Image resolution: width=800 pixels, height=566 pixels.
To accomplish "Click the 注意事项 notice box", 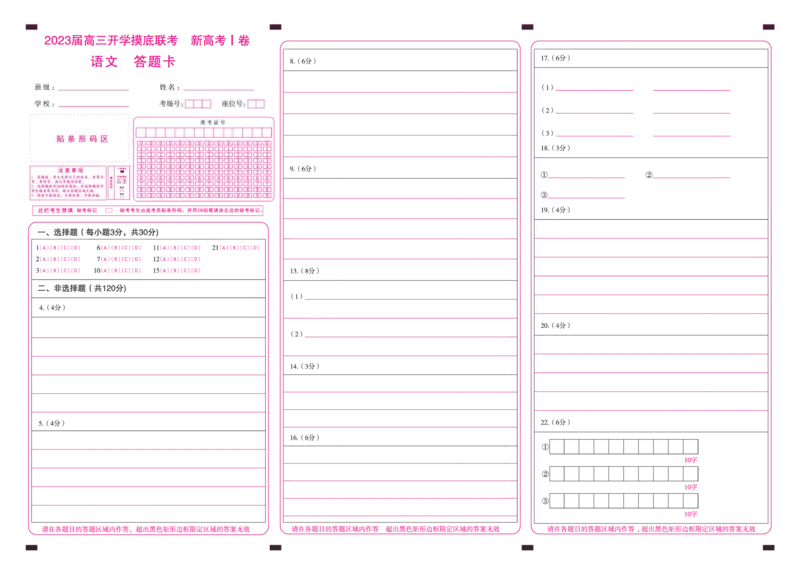I will pos(67,183).
